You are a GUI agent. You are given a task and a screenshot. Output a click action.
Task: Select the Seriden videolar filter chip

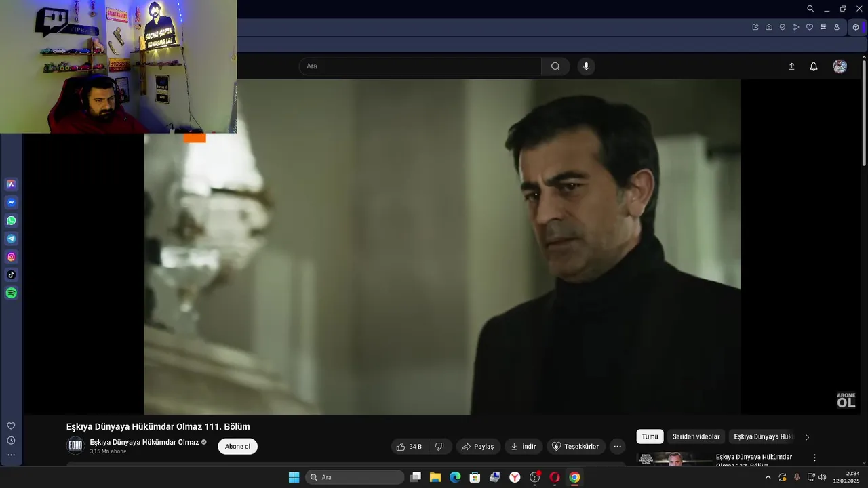[x=696, y=437]
